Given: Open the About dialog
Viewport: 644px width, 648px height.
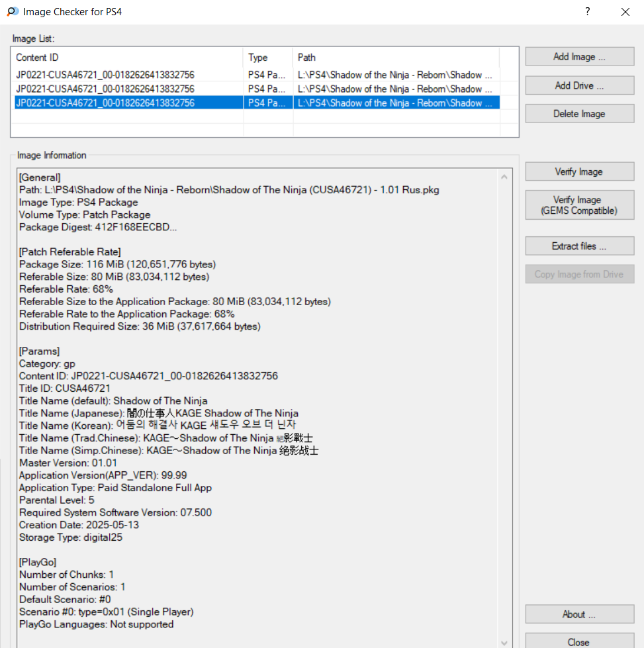Looking at the screenshot, I should coord(580,614).
